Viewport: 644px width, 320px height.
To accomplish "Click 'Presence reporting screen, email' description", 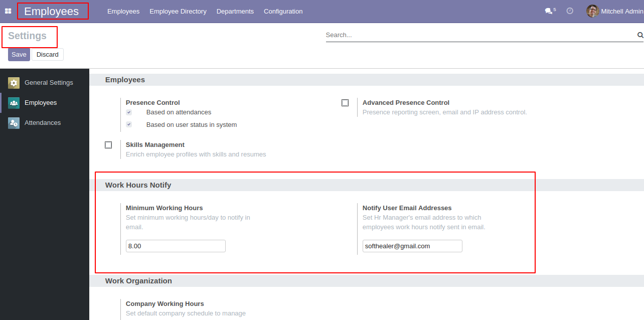I will 445,112.
